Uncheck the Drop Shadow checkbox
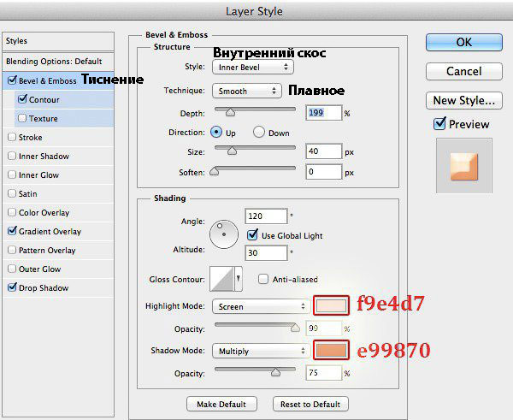513x420 pixels. click(x=12, y=287)
